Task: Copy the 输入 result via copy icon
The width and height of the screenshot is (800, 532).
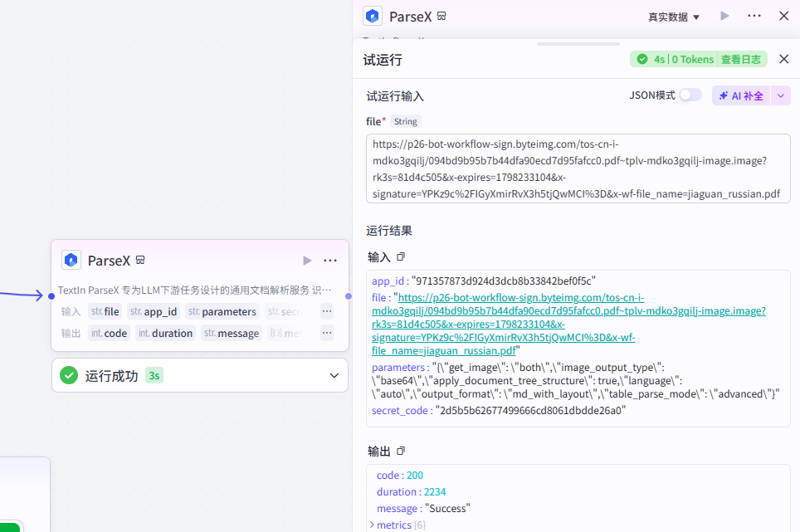Action: (401, 257)
